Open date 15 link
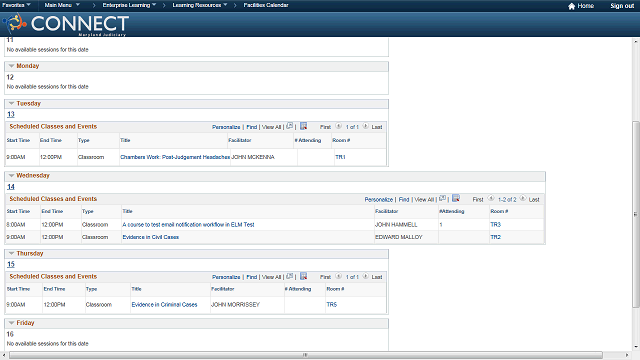 [x=11, y=264]
